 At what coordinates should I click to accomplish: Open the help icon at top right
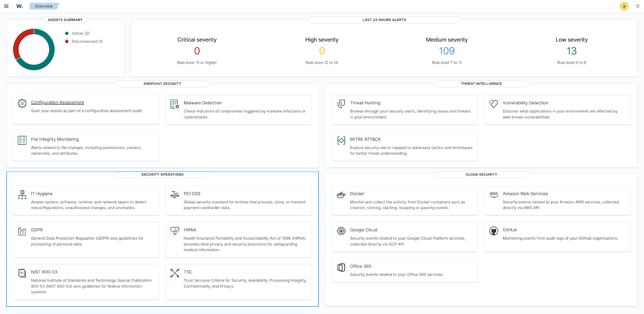637,6
